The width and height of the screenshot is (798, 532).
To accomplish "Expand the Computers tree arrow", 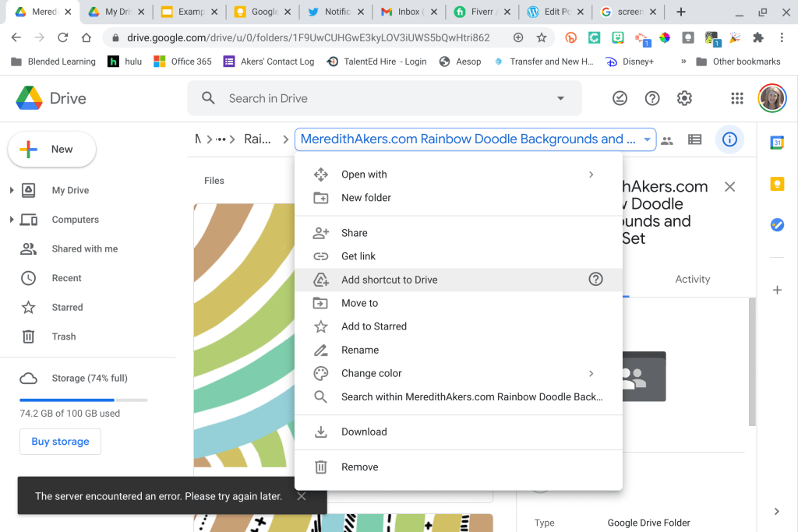I will coord(11,220).
